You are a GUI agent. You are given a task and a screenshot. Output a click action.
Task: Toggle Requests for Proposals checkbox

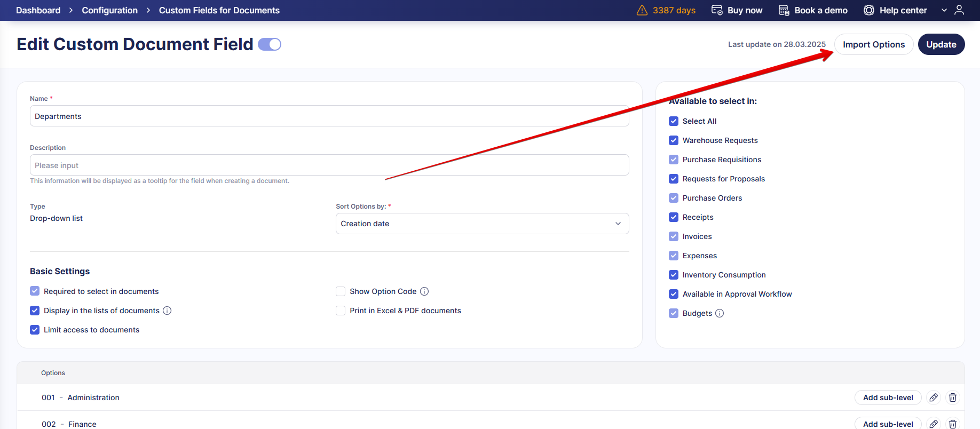coord(674,179)
